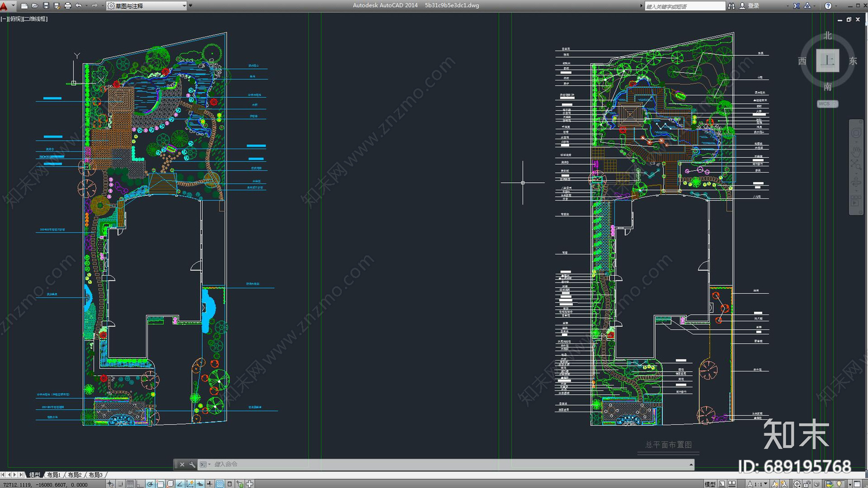The height and width of the screenshot is (488, 868).
Task: Click the Quick View Drawings icon
Action: coord(732,484)
